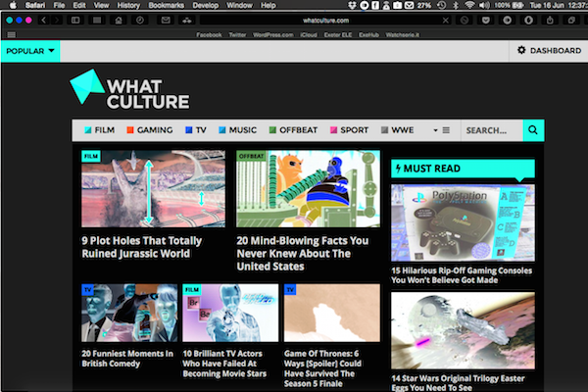The width and height of the screenshot is (588, 392).
Task: Open the Twitter bookmark
Action: pyautogui.click(x=237, y=35)
